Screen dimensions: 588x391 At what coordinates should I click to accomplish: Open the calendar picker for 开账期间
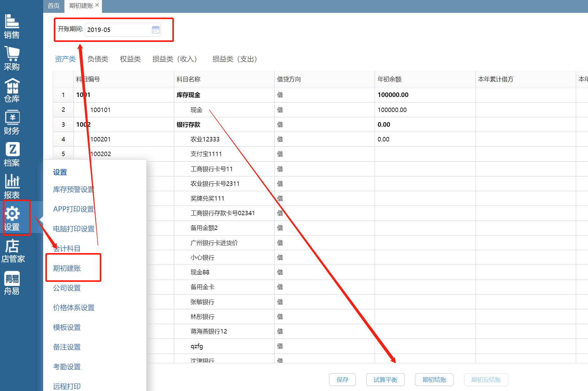point(155,30)
